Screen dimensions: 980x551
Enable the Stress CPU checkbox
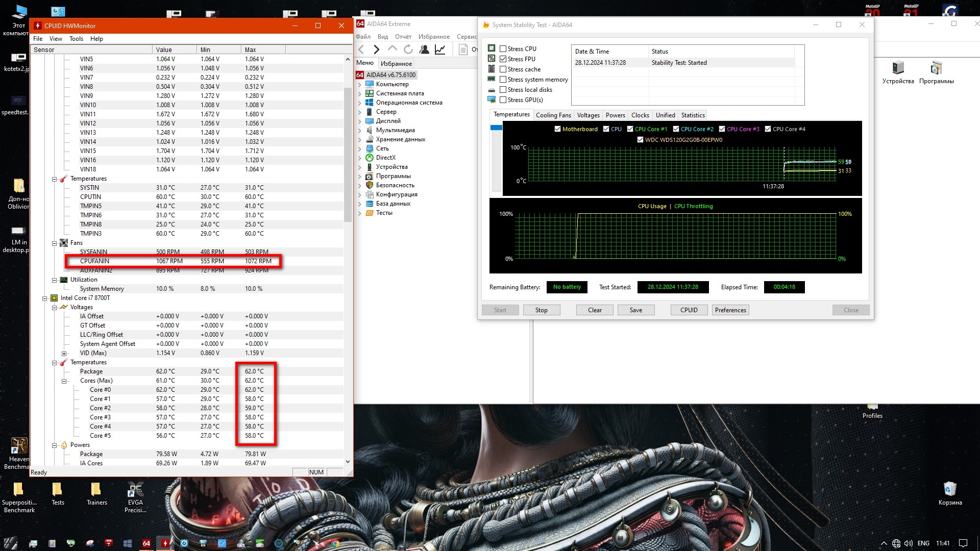click(503, 49)
